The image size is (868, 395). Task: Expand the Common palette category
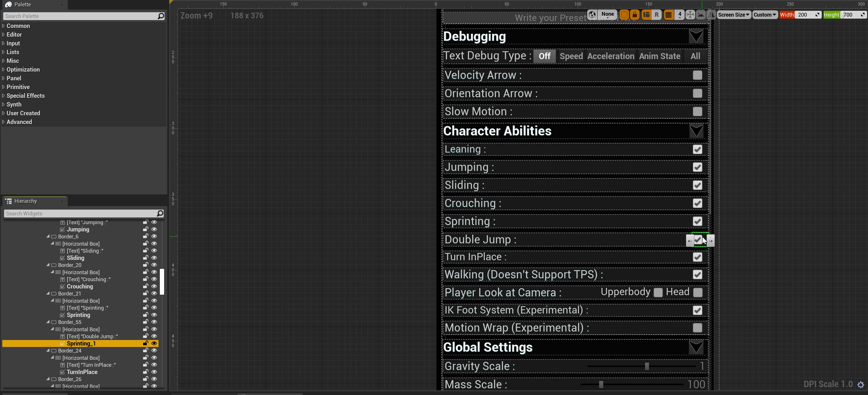(3, 26)
